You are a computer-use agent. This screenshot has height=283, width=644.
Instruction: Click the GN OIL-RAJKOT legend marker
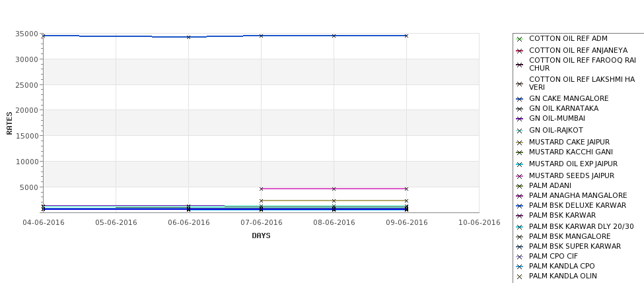519,131
